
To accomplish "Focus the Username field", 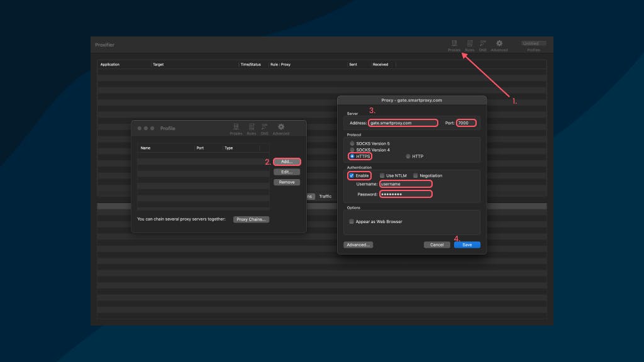I will pos(406,184).
